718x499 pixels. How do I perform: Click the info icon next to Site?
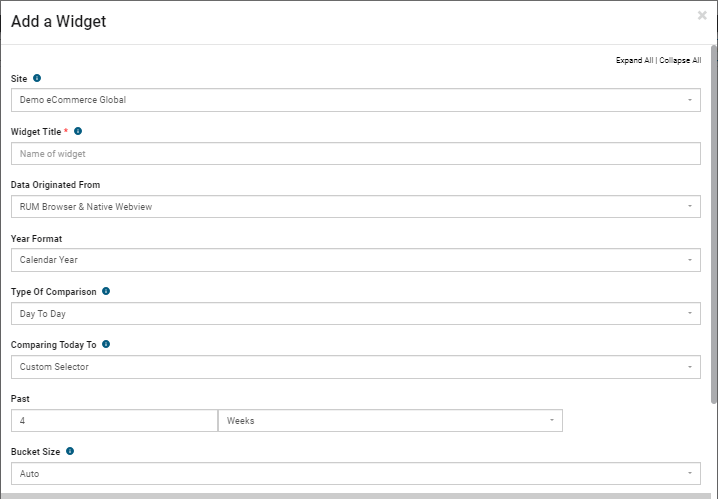pos(37,78)
